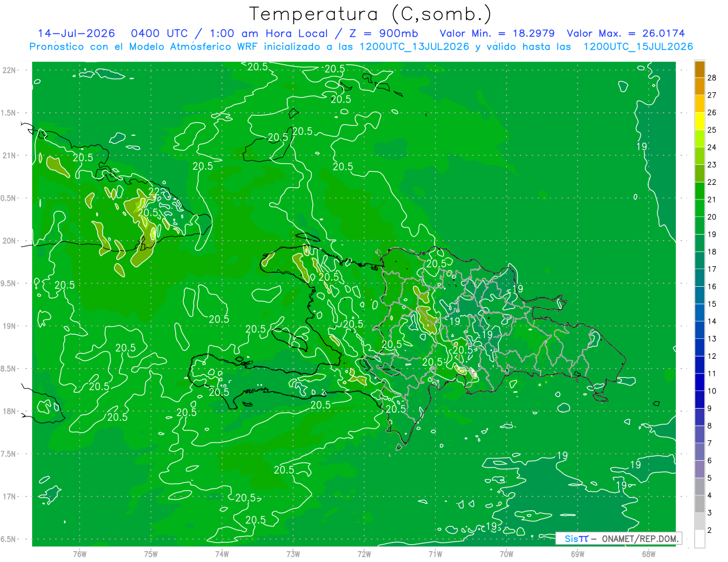
Task: Click the yellow legend swatch between 25 and 26
Action: 699,121
